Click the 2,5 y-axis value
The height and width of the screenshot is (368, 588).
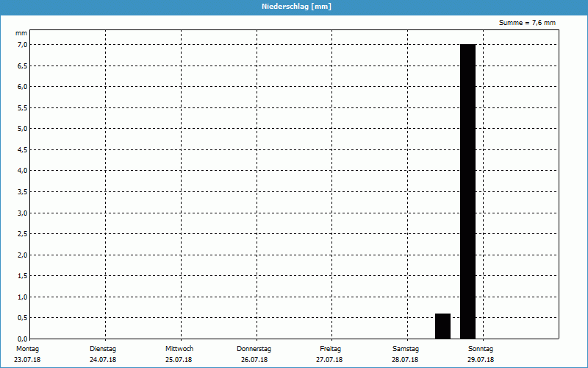coord(22,234)
